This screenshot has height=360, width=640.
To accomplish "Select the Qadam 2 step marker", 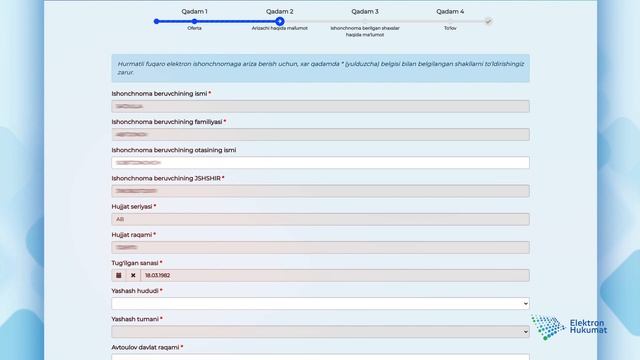I will click(x=280, y=21).
